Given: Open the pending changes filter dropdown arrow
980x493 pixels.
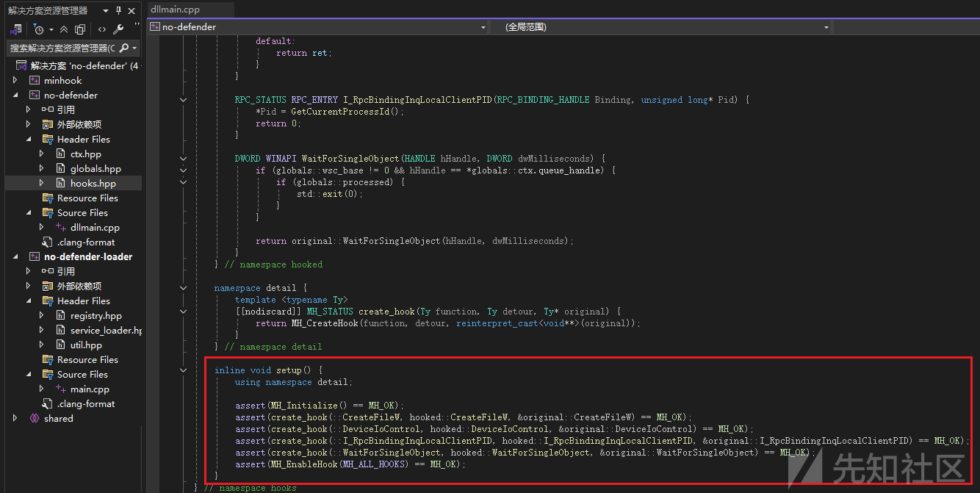Looking at the screenshot, I should pos(51,30).
